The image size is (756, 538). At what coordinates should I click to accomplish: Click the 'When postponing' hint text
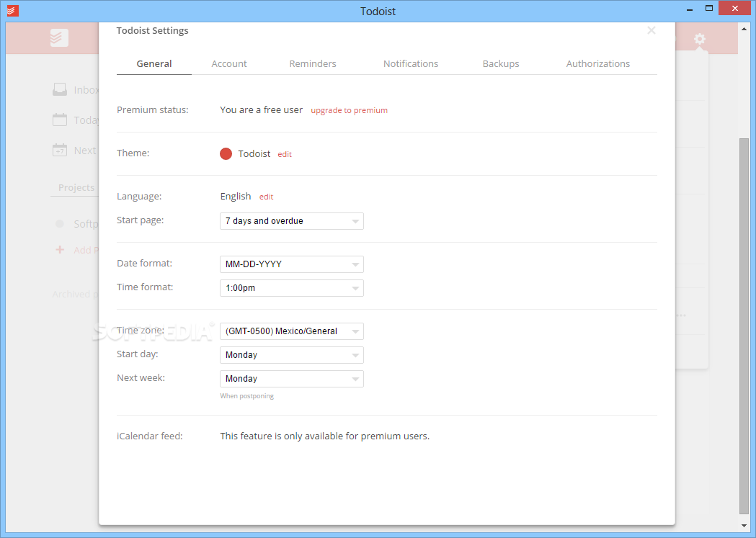coord(247,396)
